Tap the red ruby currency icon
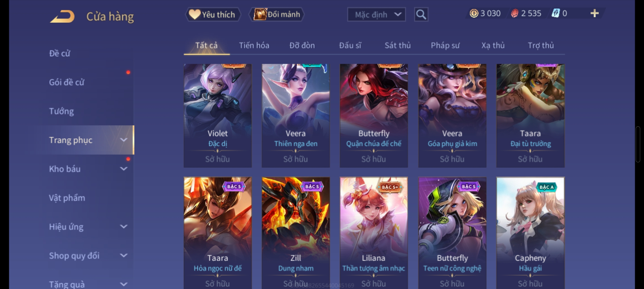Screen dimensions: 644x289 tap(515, 13)
